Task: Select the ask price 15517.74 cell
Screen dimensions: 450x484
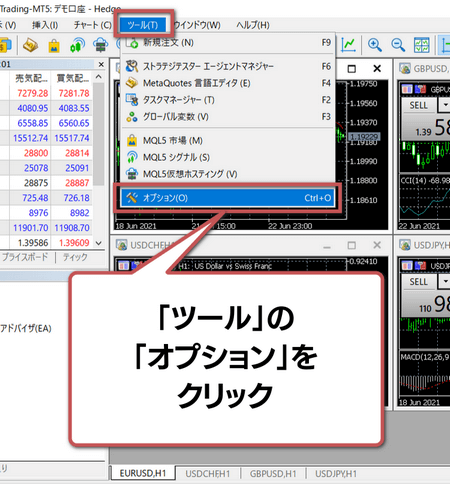Action: point(72,138)
